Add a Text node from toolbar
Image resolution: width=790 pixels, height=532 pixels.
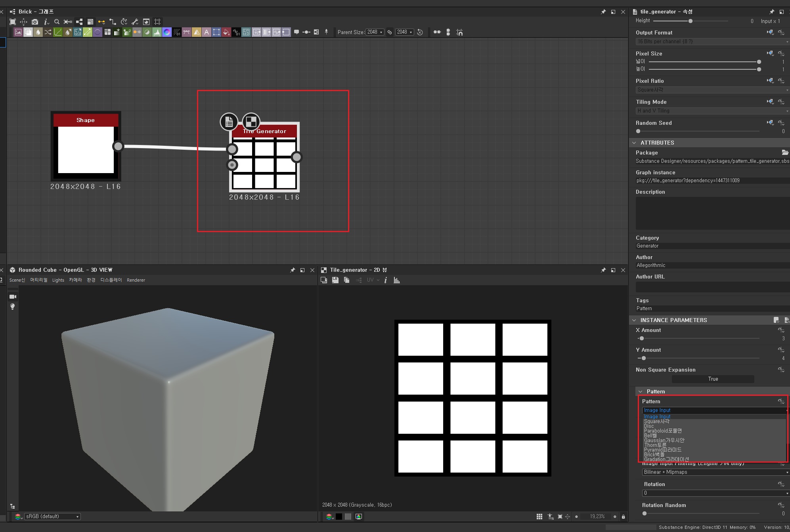point(206,32)
